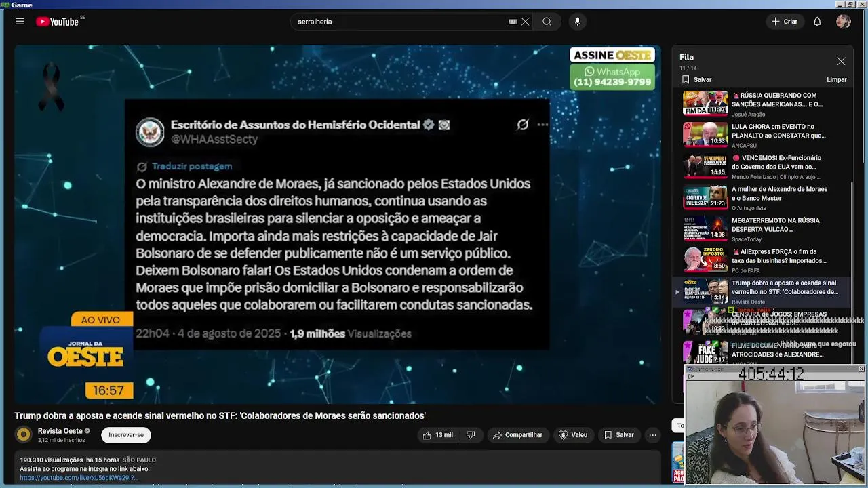
Task: Send a Valeu super thanks
Action: [572, 435]
